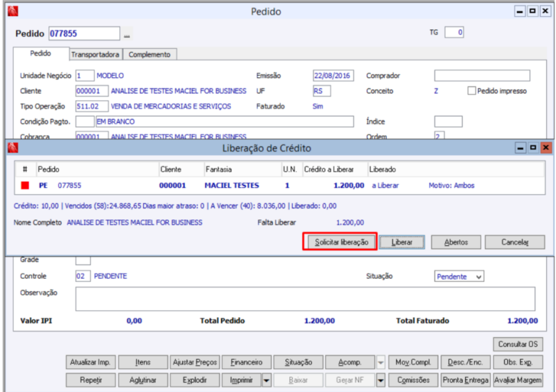Click Consultar OS button
Image resolution: width=556 pixels, height=392 pixels.
[518, 344]
